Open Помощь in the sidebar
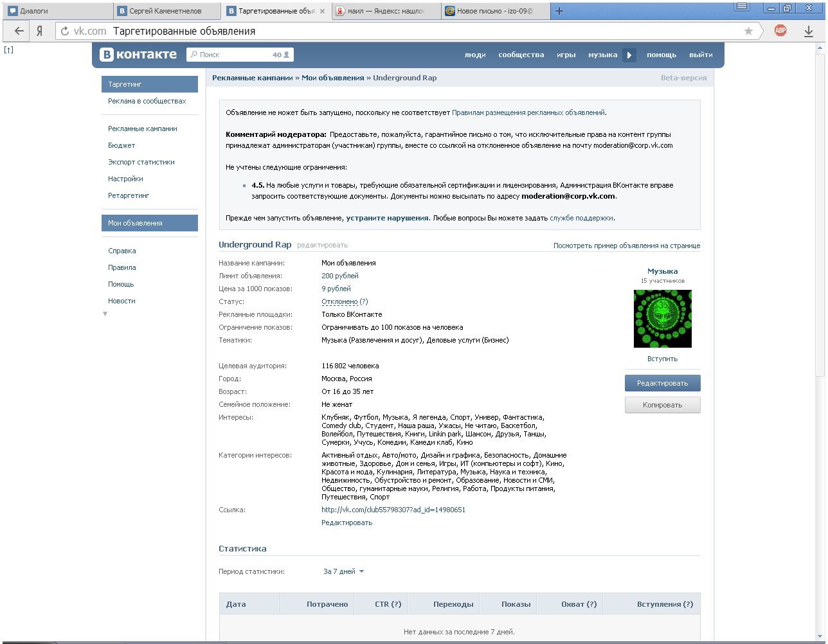This screenshot has height=644, width=828. click(x=121, y=284)
